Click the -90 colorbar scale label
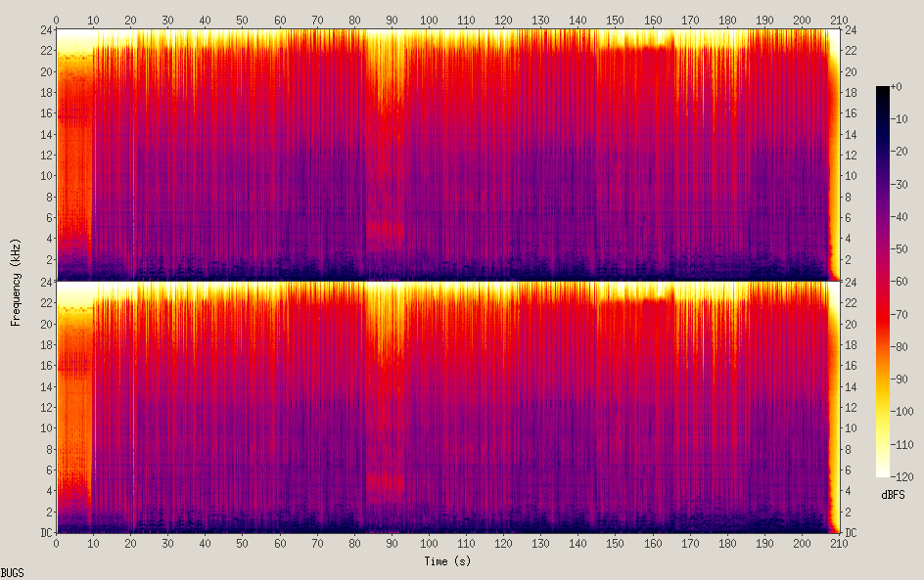The image size is (924, 580). (900, 379)
